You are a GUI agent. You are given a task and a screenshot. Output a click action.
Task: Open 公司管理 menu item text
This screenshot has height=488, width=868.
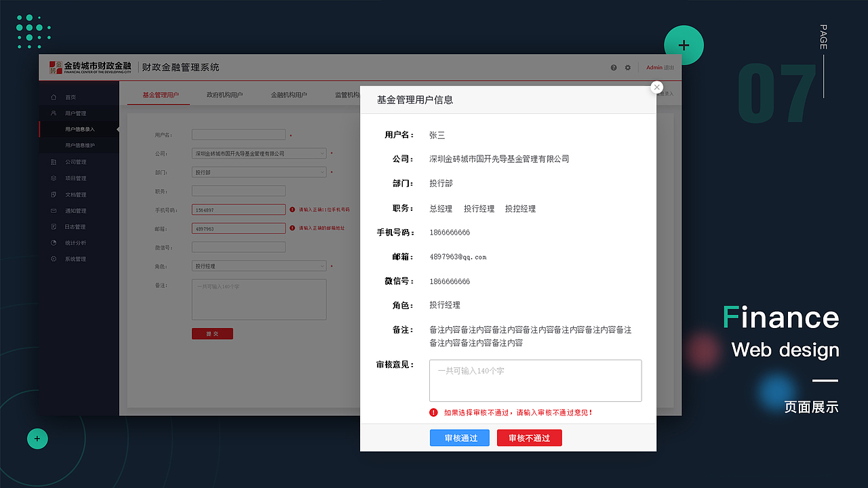point(76,162)
